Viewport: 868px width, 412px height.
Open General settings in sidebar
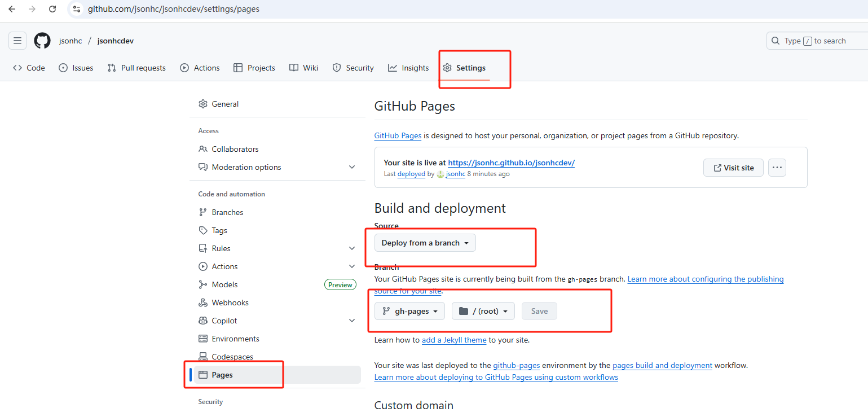click(x=277, y=104)
